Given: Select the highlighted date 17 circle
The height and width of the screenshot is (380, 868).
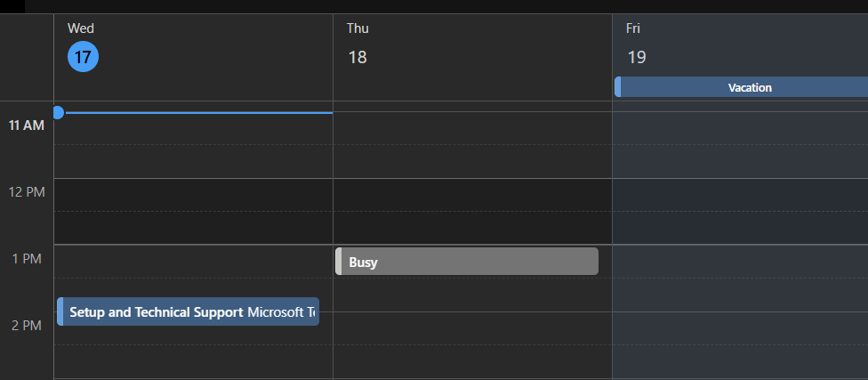Looking at the screenshot, I should tap(83, 57).
